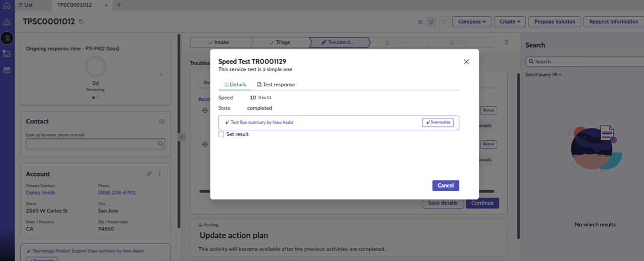Open Select source All dropdown
The height and width of the screenshot is (261, 644).
[556, 75]
